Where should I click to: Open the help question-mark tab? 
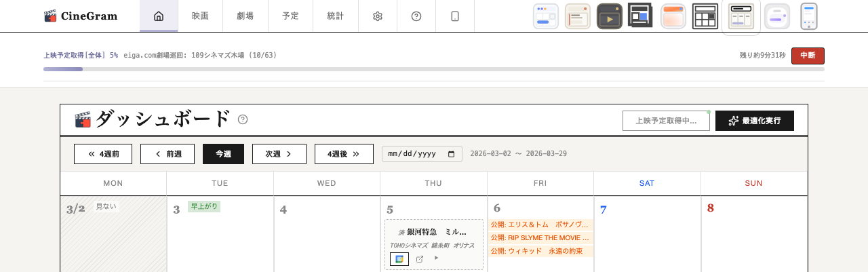click(x=416, y=16)
